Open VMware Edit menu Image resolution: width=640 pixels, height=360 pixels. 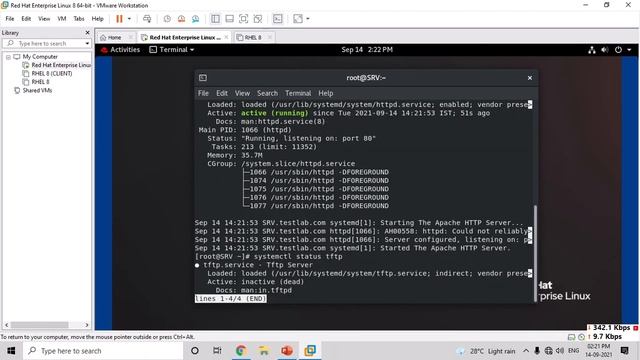pos(26,19)
